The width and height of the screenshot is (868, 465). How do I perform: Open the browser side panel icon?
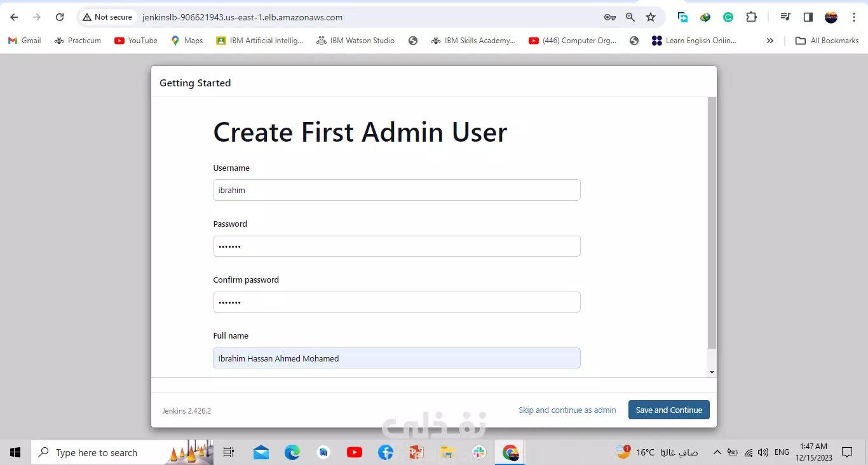(x=808, y=17)
